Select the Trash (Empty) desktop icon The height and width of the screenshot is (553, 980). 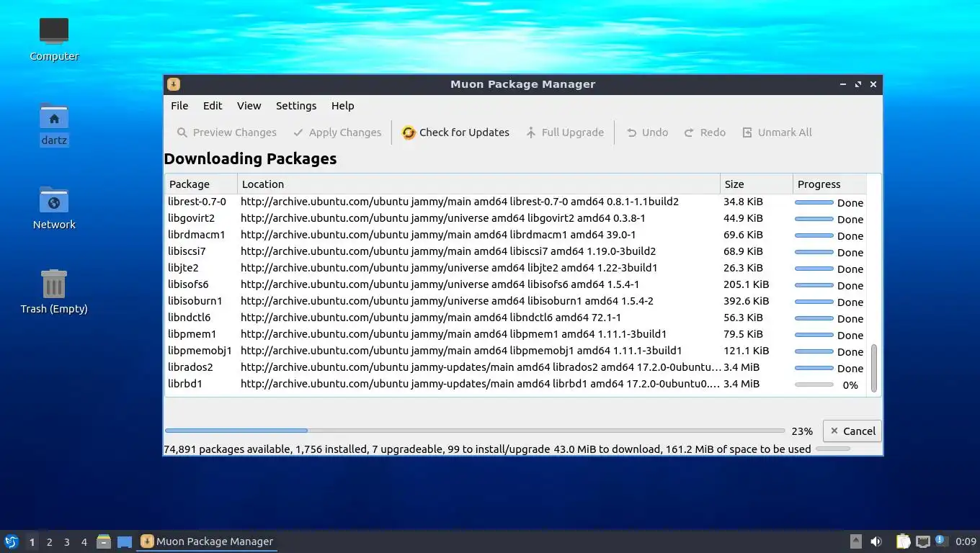click(x=54, y=292)
